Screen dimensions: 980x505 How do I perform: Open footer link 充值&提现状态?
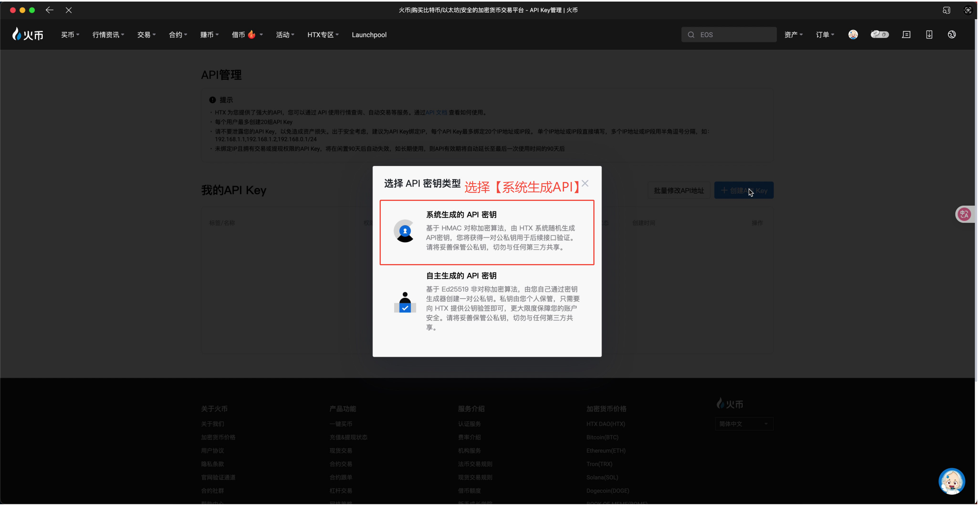tap(348, 437)
